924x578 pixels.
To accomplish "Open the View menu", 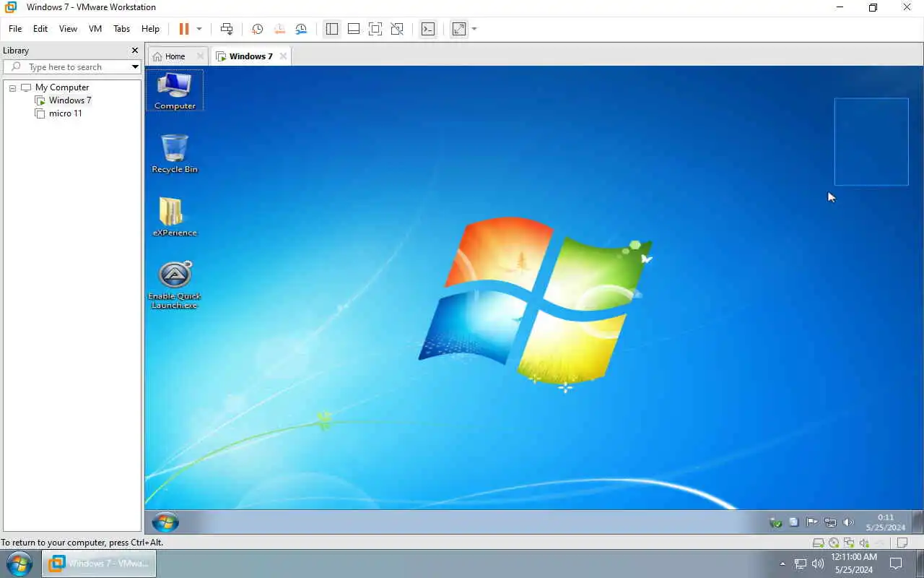I will coord(68,29).
